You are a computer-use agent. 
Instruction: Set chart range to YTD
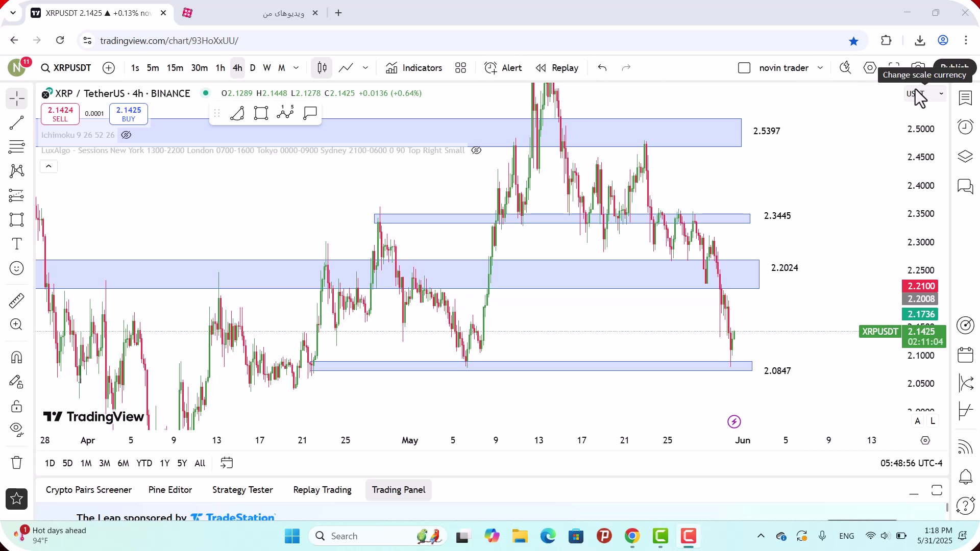click(x=144, y=463)
